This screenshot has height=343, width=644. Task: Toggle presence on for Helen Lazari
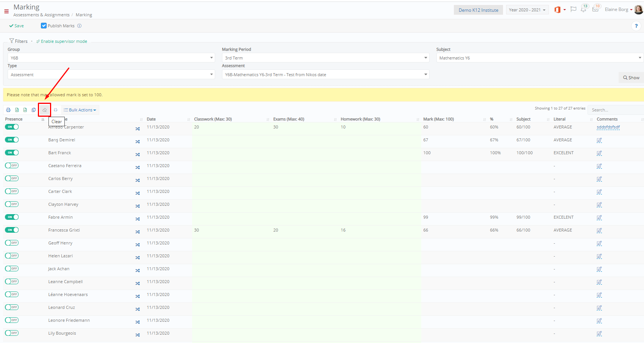[x=12, y=256]
